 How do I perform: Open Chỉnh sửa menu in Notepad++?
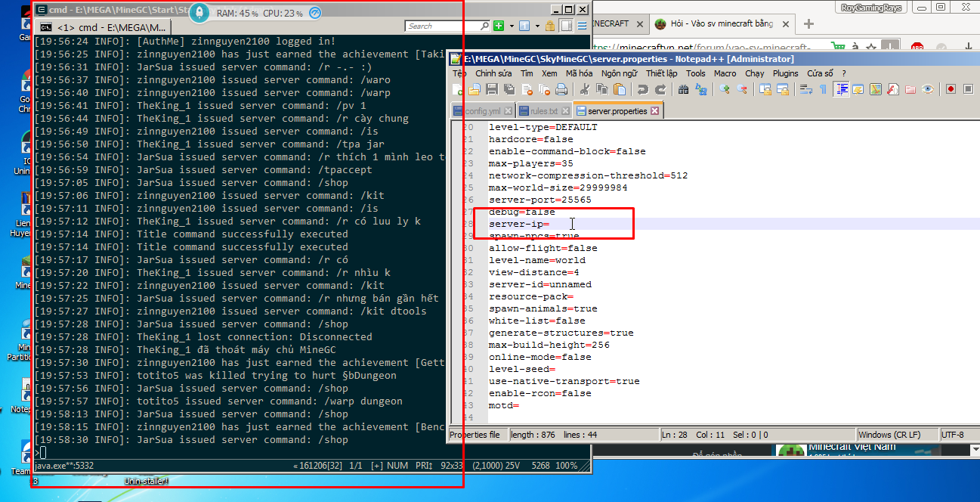pos(493,73)
